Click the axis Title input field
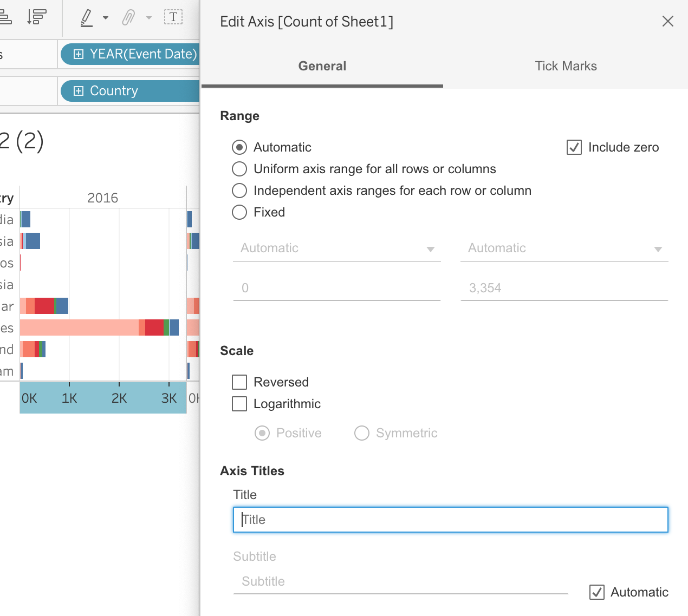The height and width of the screenshot is (616, 688). (x=450, y=520)
